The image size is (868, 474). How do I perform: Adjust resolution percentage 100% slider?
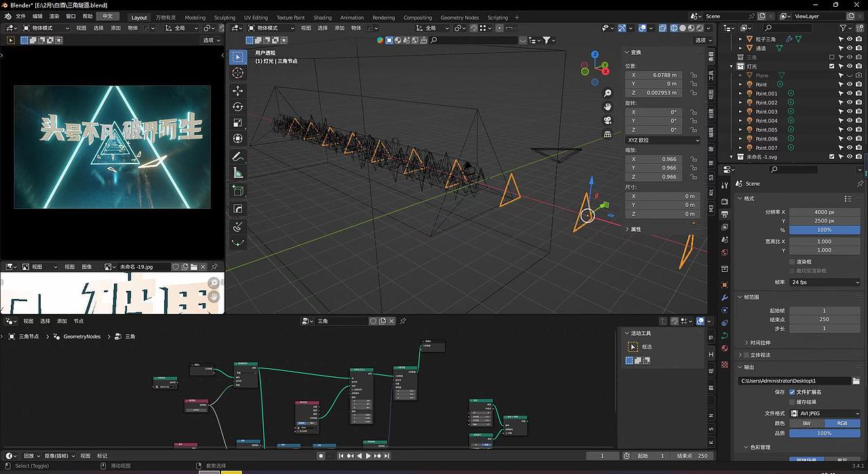pos(825,230)
